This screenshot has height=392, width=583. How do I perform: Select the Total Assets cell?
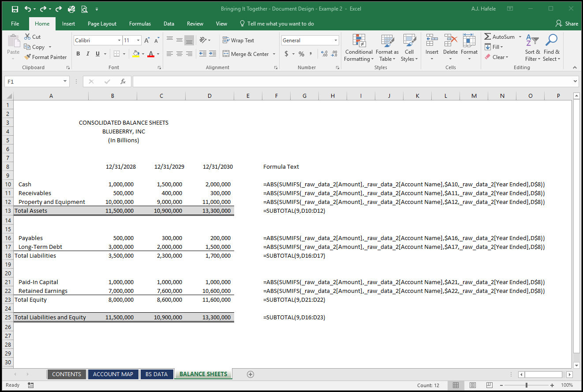tap(51, 211)
